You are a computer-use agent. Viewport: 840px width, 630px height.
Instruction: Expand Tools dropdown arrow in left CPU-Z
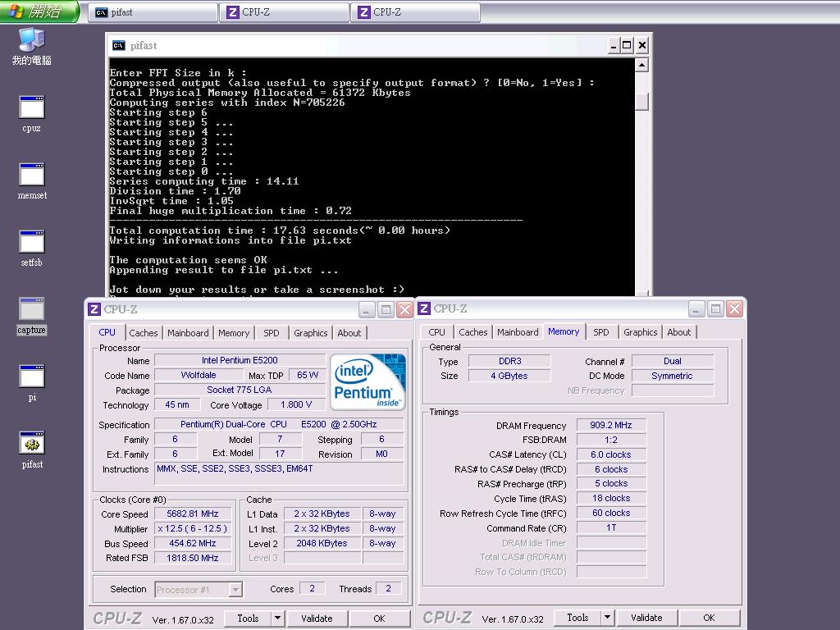pos(277,619)
